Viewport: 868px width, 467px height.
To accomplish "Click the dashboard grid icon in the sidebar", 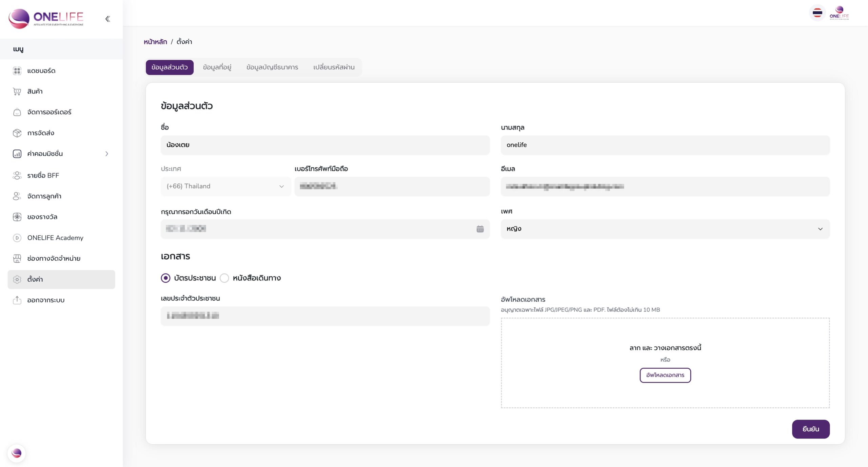I will [17, 71].
